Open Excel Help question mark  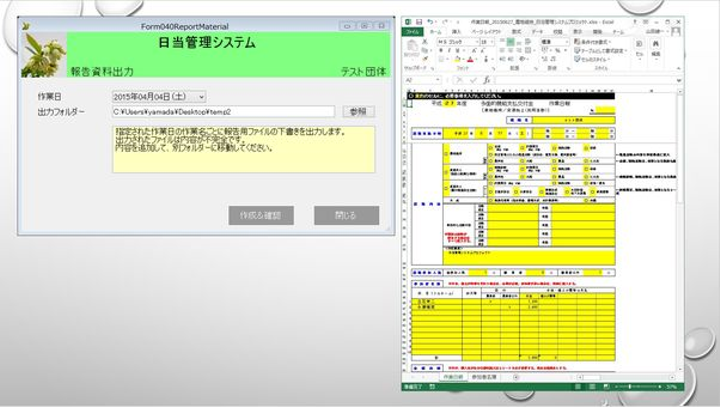635,22
